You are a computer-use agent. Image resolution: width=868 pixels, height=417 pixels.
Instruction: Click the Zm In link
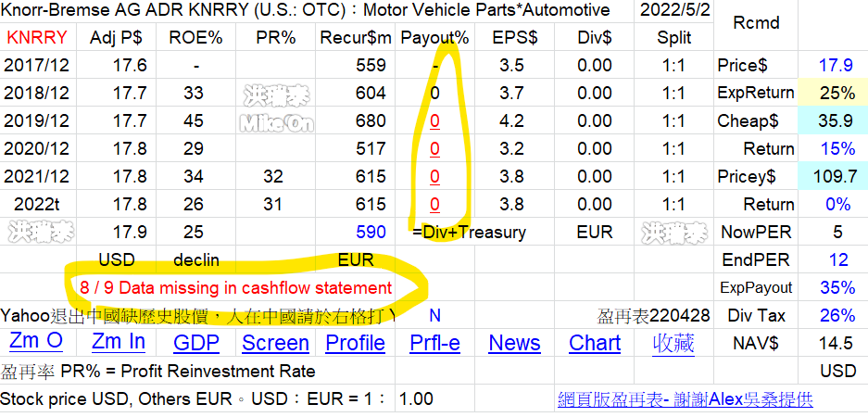[119, 342]
